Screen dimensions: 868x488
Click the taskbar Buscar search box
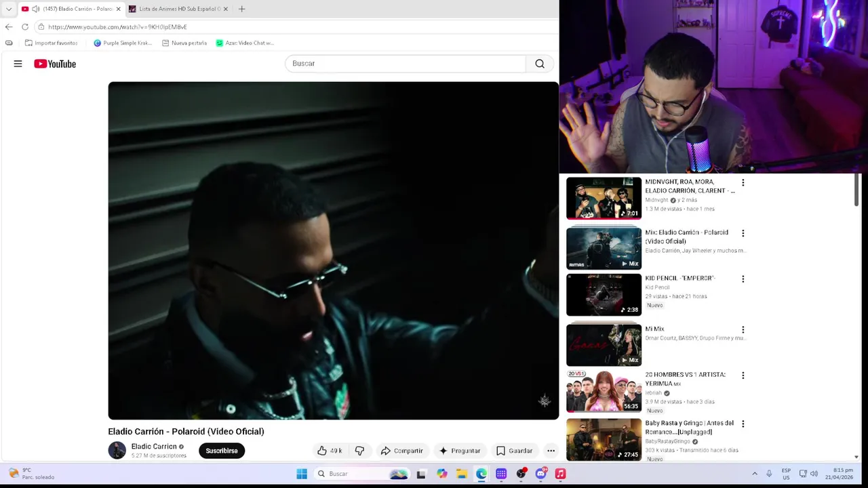point(363,474)
